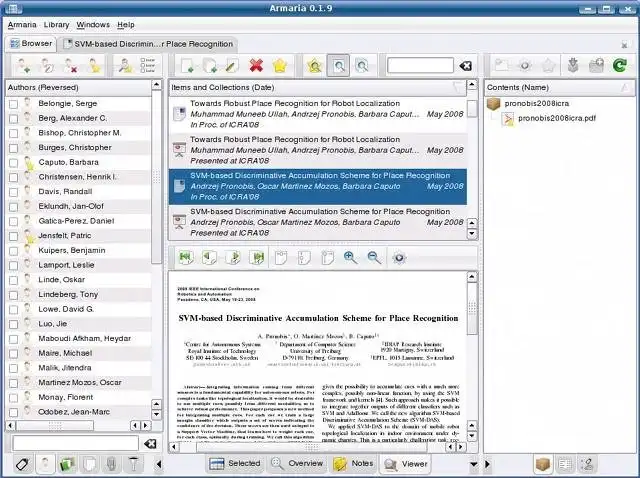
Task: Click the fit page width icon
Action: [x=281, y=257]
